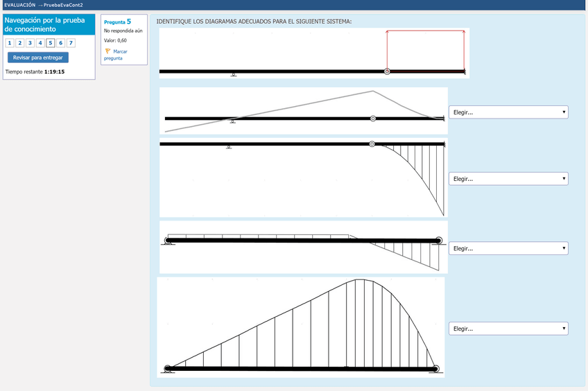Click Revisar para entregar button

[38, 58]
